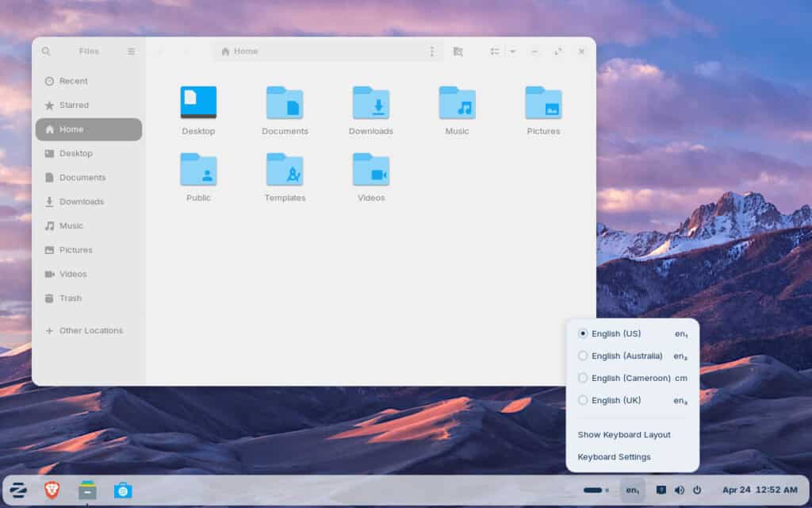The height and width of the screenshot is (508, 812).
Task: Open Recent in the Files sidebar
Action: (89, 81)
